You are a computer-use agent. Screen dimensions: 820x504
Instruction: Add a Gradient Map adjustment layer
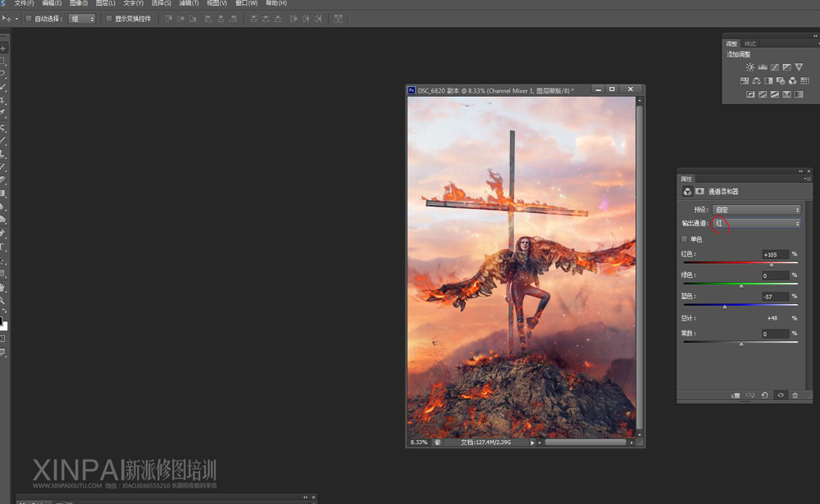[799, 94]
